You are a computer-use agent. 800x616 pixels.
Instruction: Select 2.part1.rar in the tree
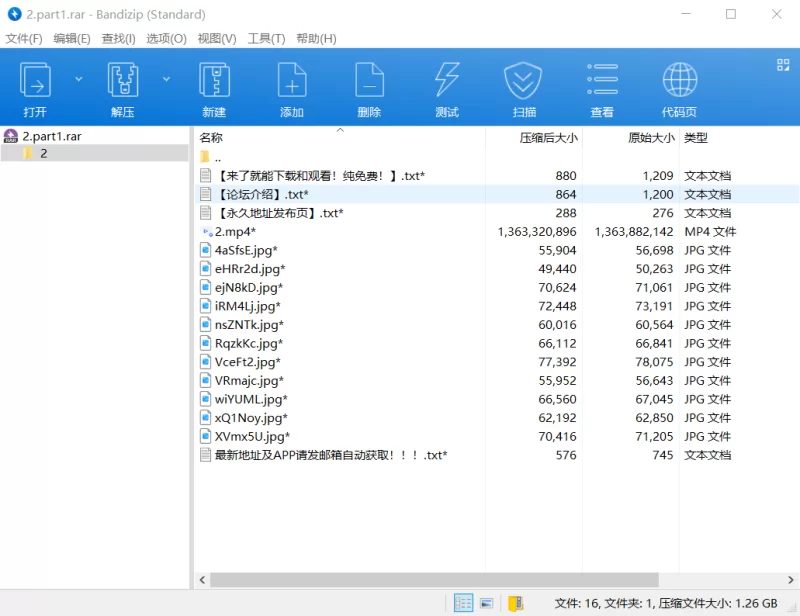(52, 136)
